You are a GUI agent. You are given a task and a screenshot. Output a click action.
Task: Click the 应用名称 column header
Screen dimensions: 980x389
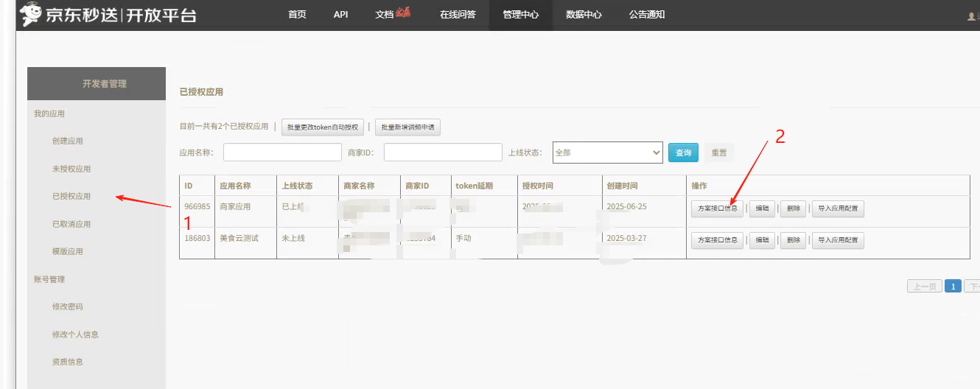pos(245,186)
